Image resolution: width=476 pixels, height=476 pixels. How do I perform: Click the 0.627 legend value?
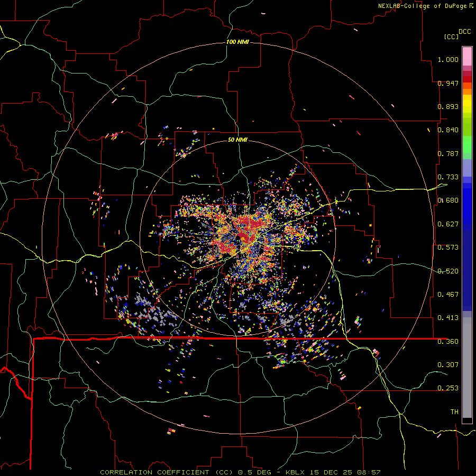448,224
